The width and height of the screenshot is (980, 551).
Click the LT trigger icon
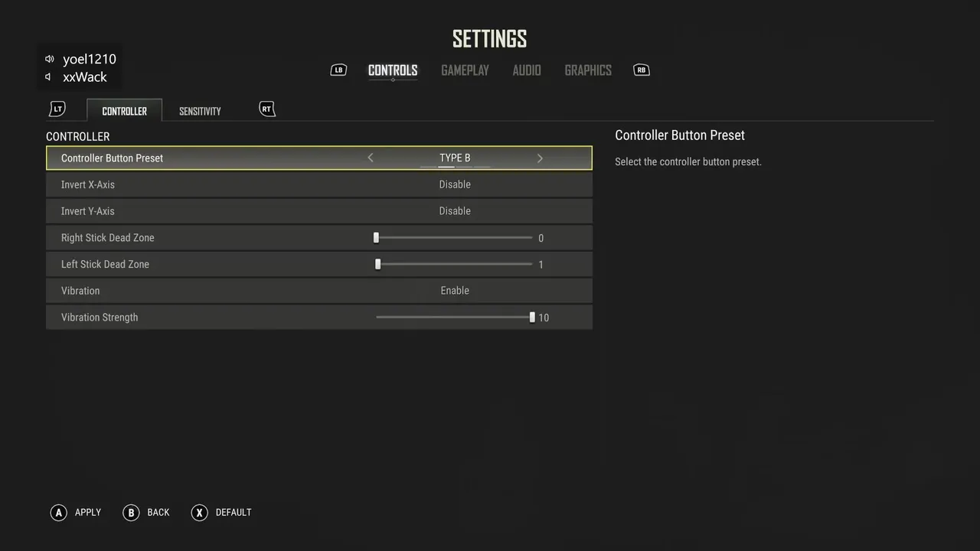click(x=57, y=109)
